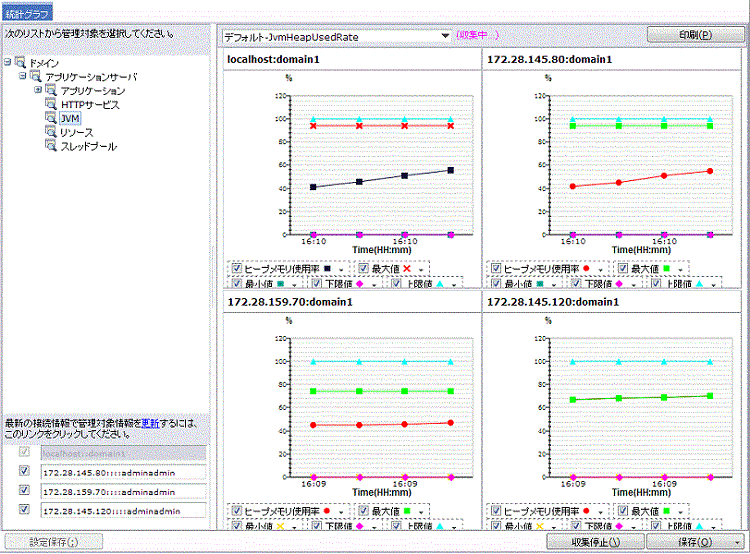
Task: Click the アプリケーションサーバ node icon
Action: (36, 77)
